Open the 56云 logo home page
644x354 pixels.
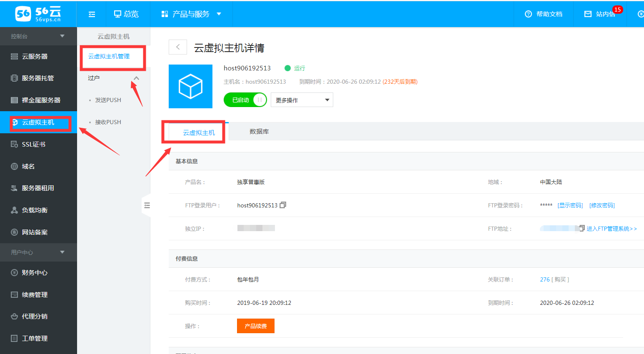click(x=38, y=14)
